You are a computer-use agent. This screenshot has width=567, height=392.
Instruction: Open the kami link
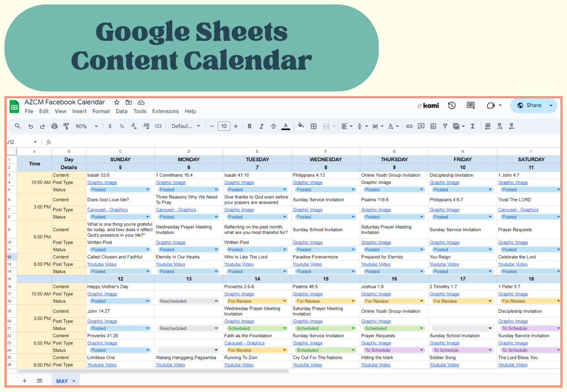pyautogui.click(x=428, y=105)
